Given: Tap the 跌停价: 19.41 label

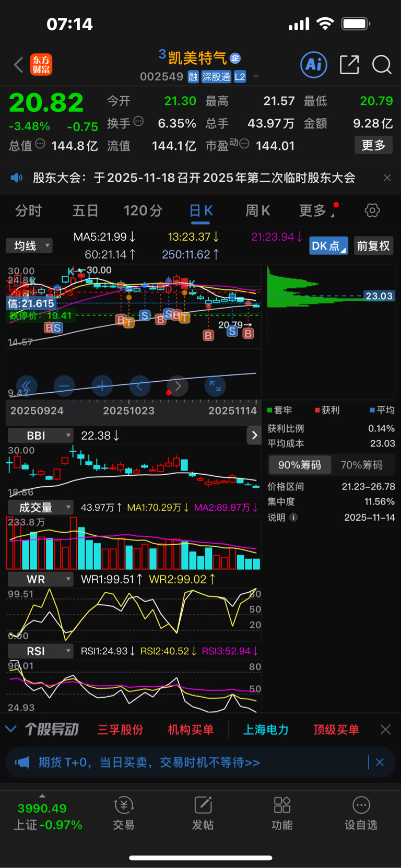Looking at the screenshot, I should pos(40,315).
